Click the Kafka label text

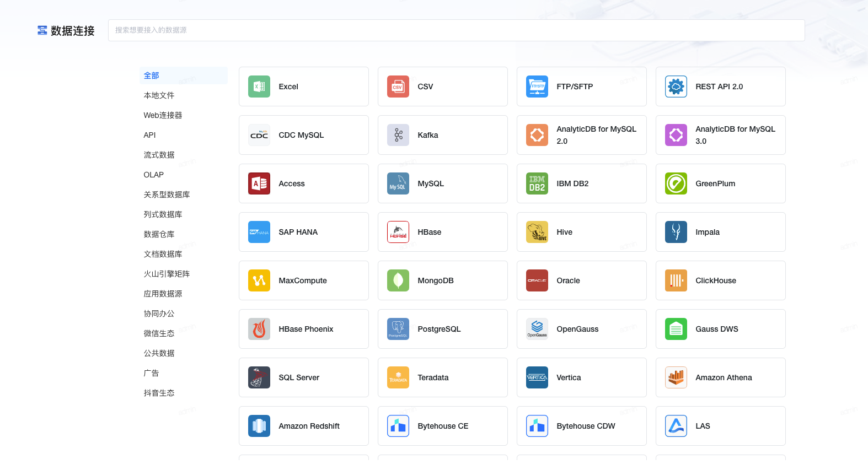coord(428,135)
